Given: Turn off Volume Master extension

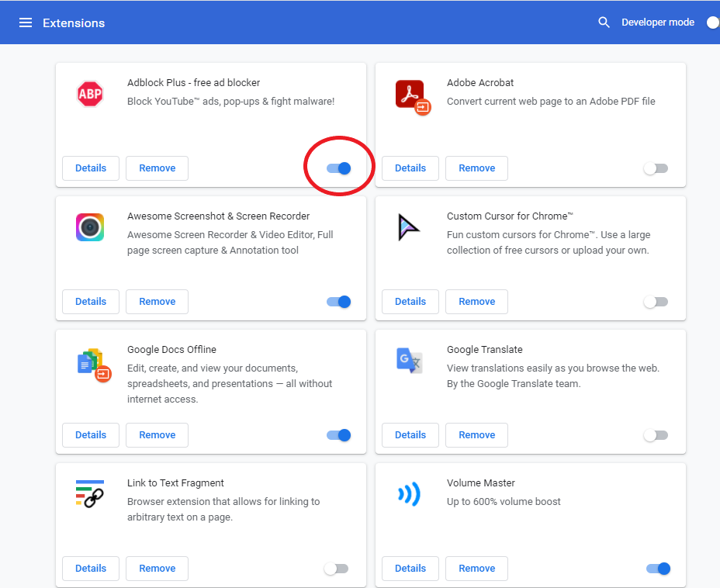Looking at the screenshot, I should tap(658, 569).
